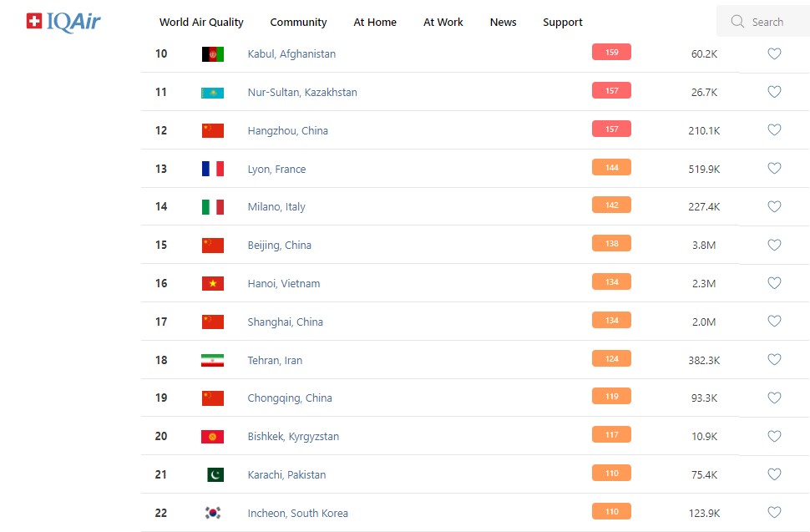Click into the Search input field
The image size is (810, 532).
click(x=773, y=23)
